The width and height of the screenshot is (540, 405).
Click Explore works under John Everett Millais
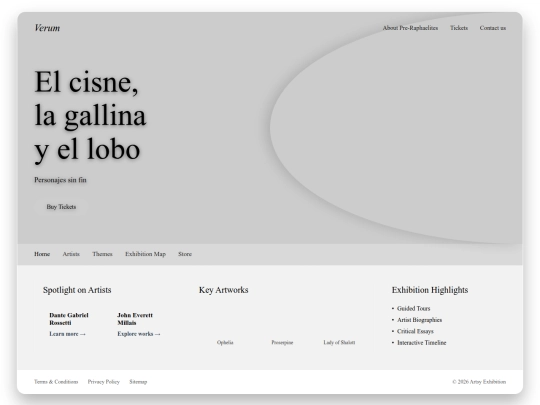(138, 334)
